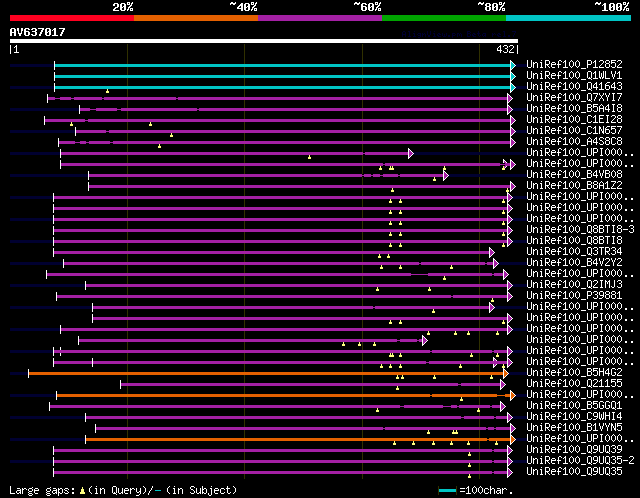This screenshot has height=498, width=640.
Task: Click the orange ~40% identity legend segment
Action: (196, 18)
